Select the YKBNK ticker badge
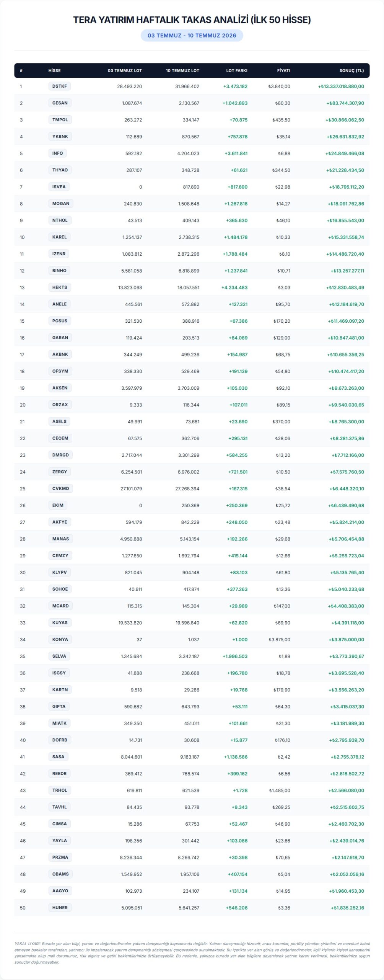 (x=60, y=136)
